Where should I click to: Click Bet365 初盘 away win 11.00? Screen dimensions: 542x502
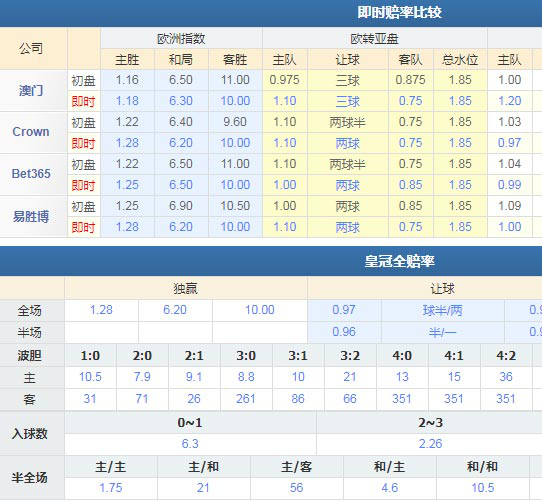[235, 164]
